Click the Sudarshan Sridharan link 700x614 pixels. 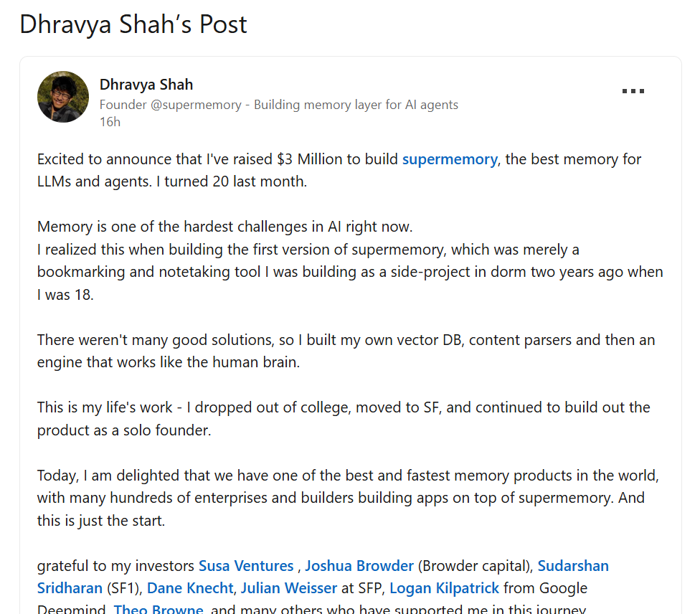pos(573,565)
